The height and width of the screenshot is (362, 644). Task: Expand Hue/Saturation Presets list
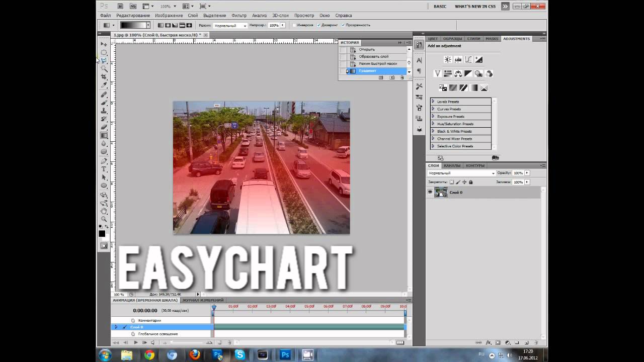[433, 124]
